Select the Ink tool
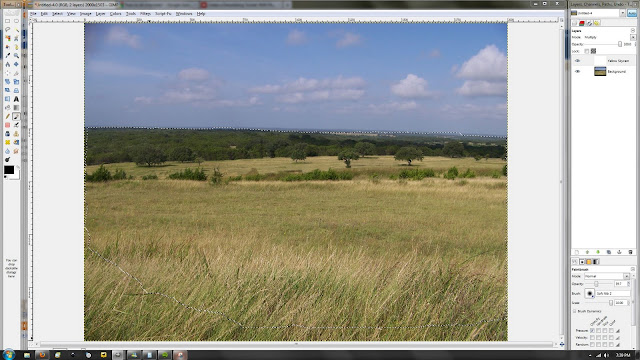Image resolution: width=640 pixels, height=360 pixels. [7, 133]
